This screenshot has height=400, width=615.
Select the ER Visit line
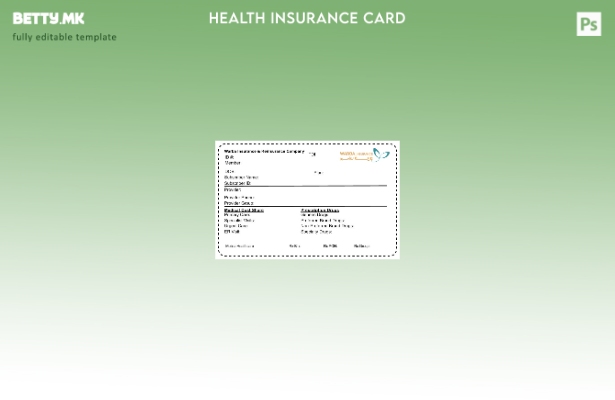232,231
